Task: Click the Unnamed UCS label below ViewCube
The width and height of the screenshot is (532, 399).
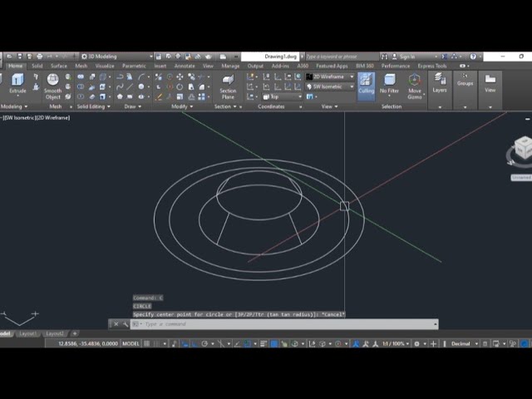Action: [x=521, y=177]
